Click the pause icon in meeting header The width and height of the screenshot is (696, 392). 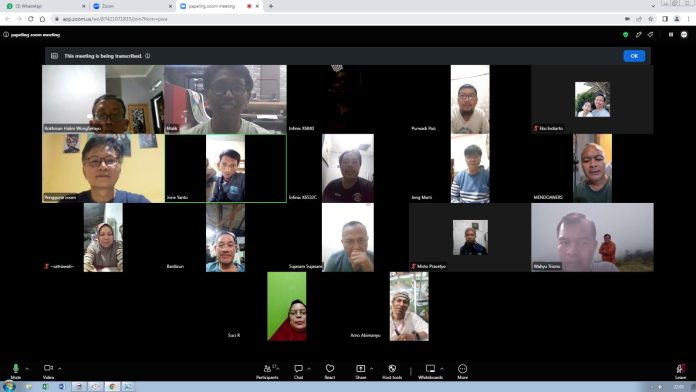click(671, 35)
